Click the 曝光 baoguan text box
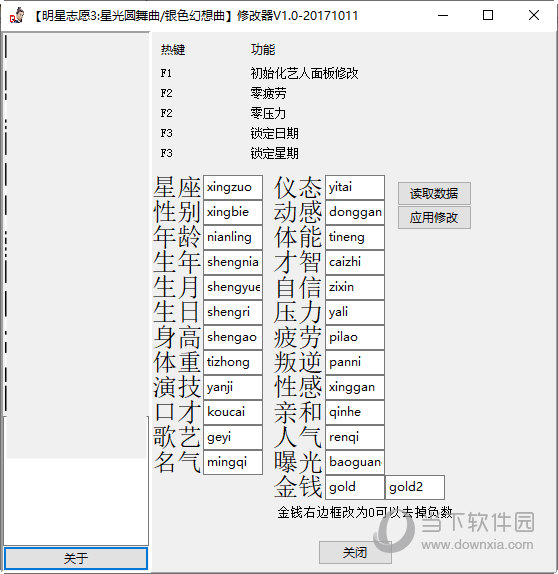558x574 pixels. click(355, 462)
